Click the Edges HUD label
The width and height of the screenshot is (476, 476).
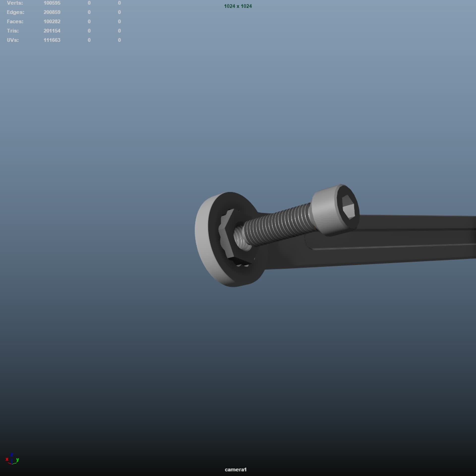16,12
